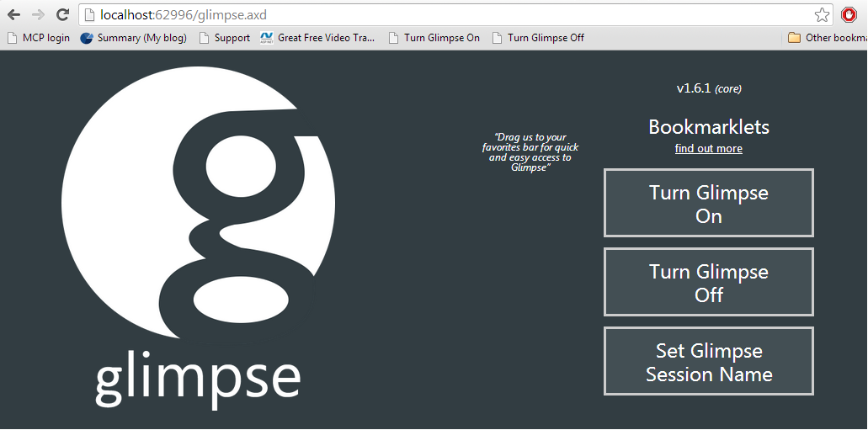Bookmark this page with the star icon
Viewport: 868px width, 430px height.
coord(822,15)
